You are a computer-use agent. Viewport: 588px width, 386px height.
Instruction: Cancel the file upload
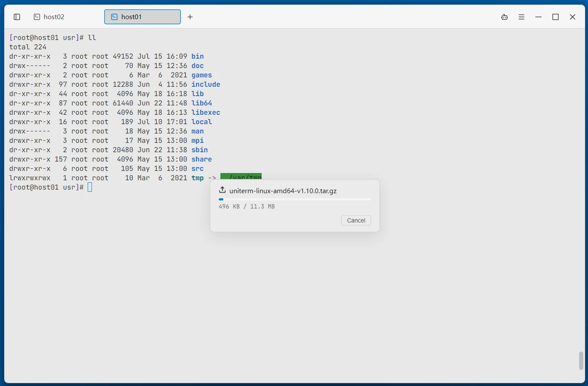coord(356,220)
